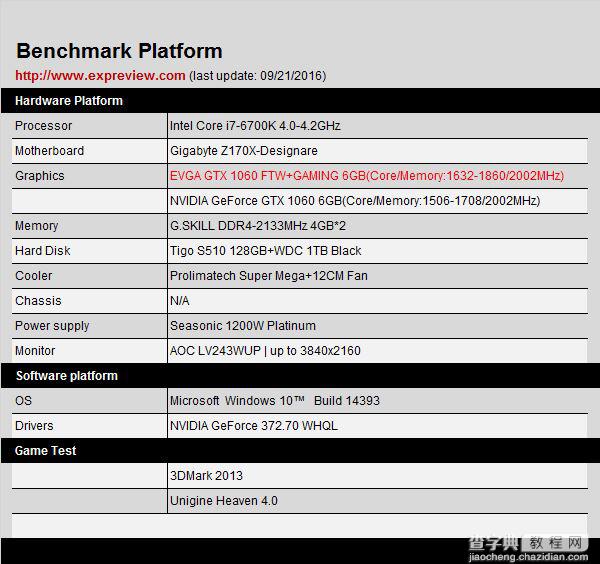This screenshot has width=600, height=564.
Task: Open the http://www.expreview.com link
Action: (x=100, y=75)
